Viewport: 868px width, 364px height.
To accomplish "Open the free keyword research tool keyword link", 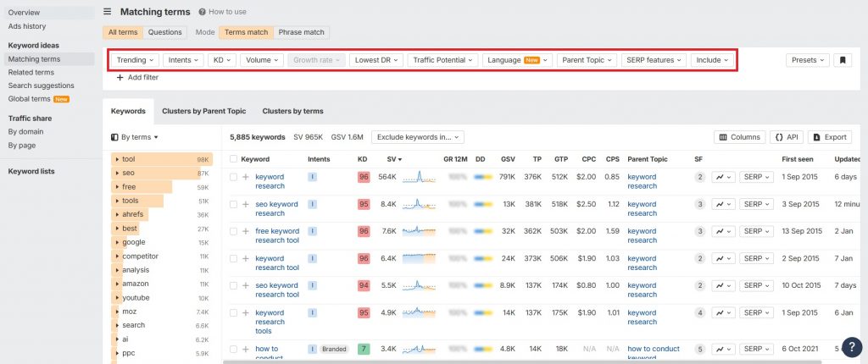I will (x=277, y=235).
